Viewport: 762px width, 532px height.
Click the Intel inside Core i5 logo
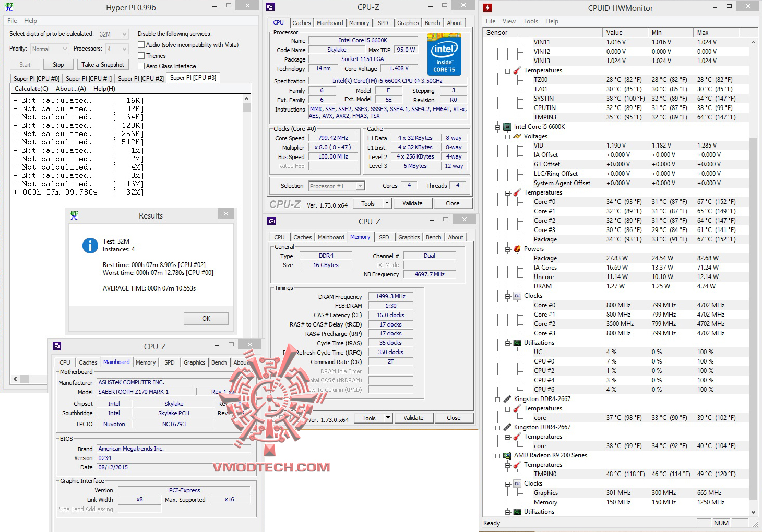[x=444, y=54]
